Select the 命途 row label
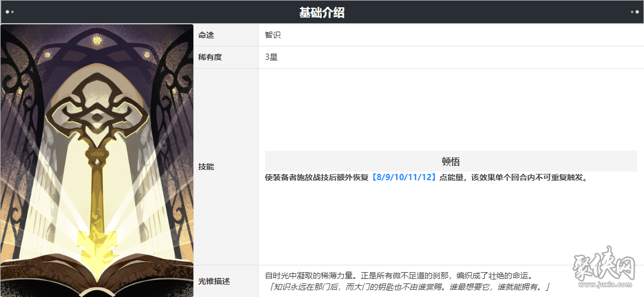The height and width of the screenshot is (297, 644). click(206, 35)
